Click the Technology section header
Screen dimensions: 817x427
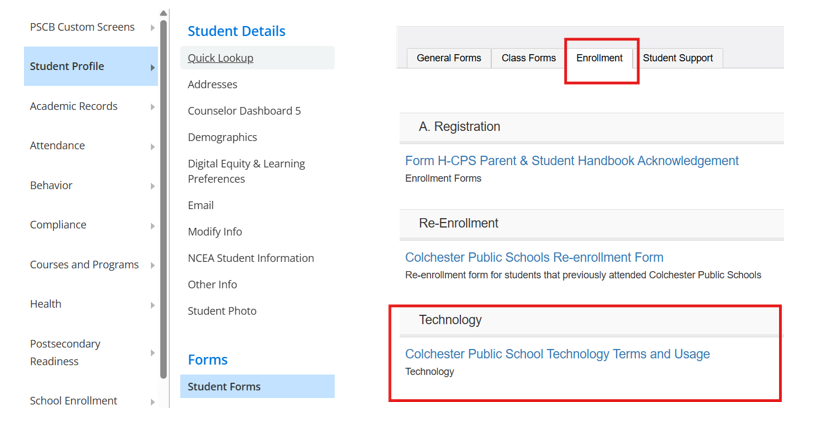[x=590, y=320]
